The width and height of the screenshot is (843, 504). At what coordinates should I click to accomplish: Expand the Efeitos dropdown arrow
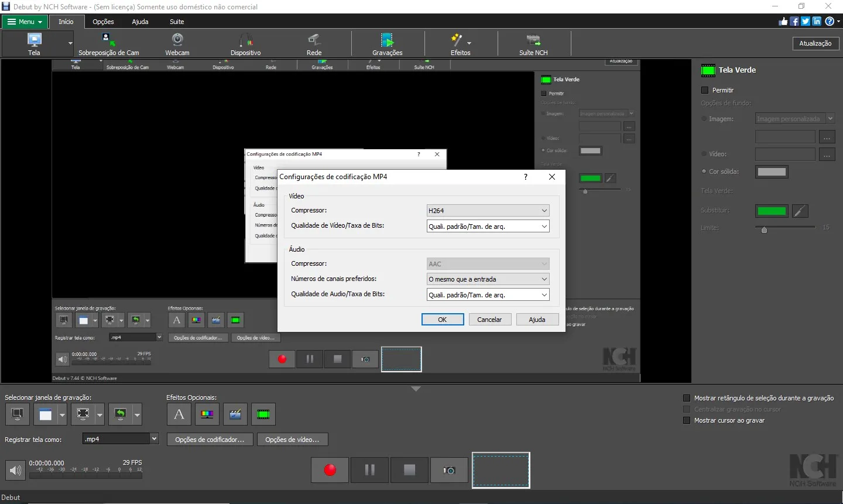point(469,43)
